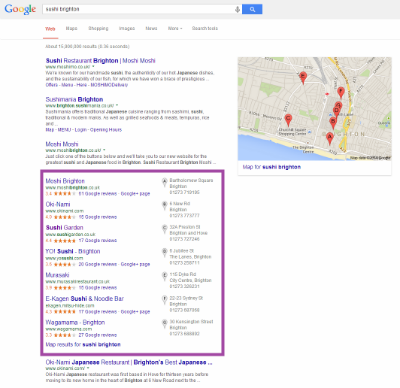This screenshot has height=388, width=400.
Task: Open Search tools option
Action: coord(205,28)
